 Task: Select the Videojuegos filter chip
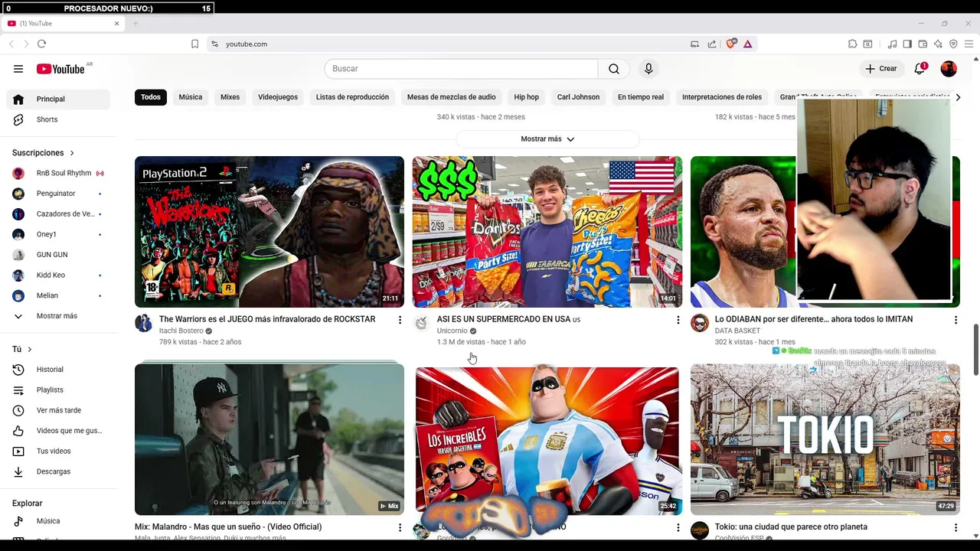(x=278, y=97)
